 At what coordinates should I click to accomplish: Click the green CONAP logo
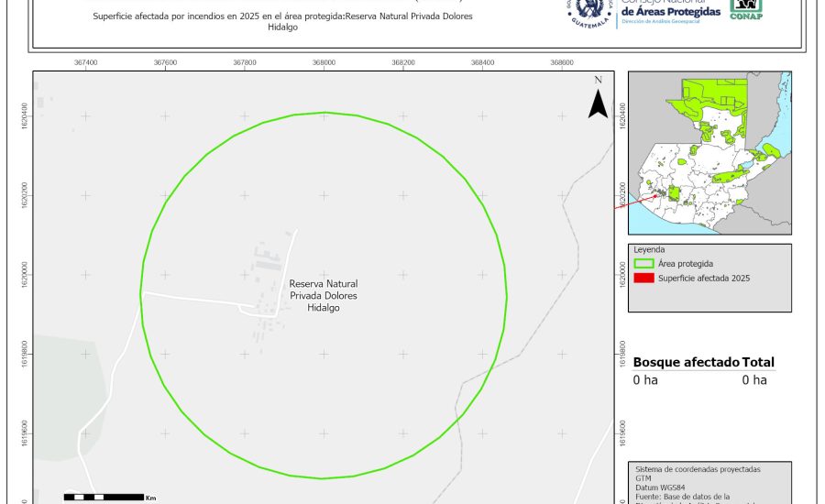[x=746, y=8]
